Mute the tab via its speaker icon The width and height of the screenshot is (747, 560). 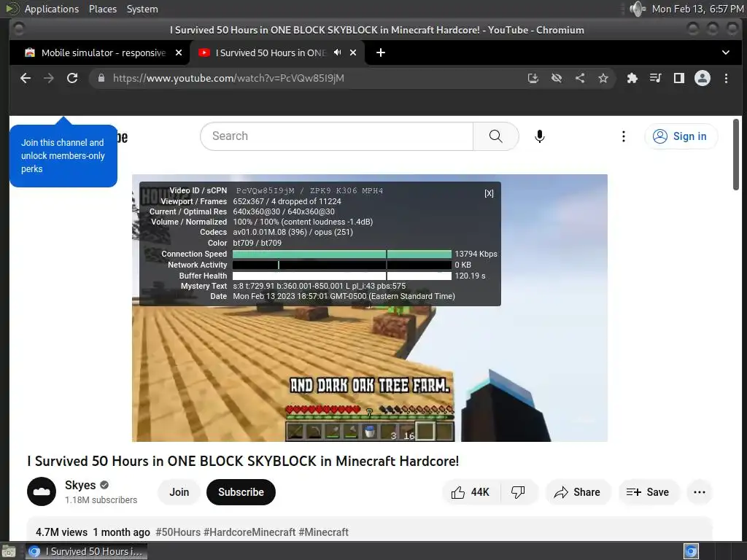point(337,52)
